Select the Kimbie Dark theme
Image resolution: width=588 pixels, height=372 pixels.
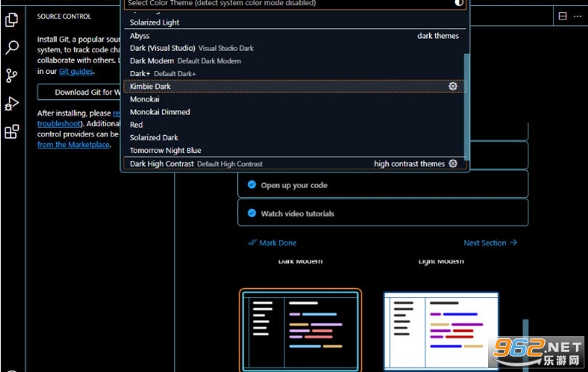tap(294, 86)
